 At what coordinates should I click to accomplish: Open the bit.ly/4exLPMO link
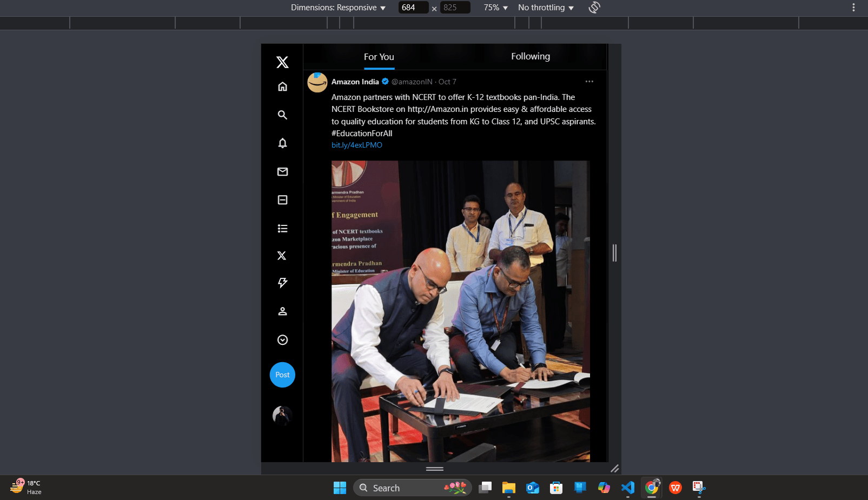[356, 145]
